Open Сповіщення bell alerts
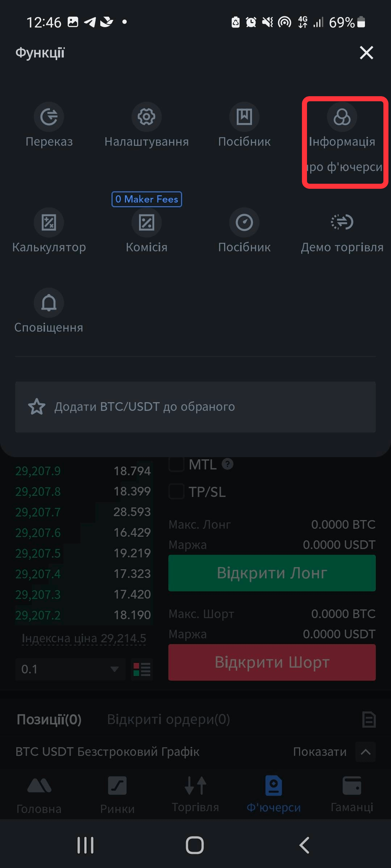 point(49,303)
